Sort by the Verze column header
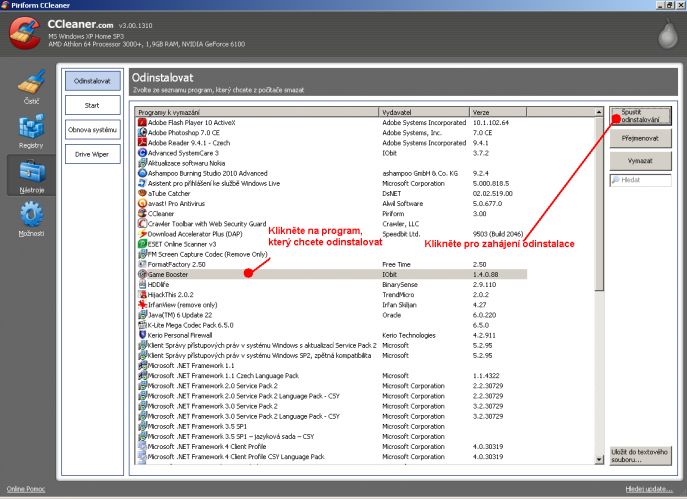Screen dimensions: 687x499 click(498, 112)
